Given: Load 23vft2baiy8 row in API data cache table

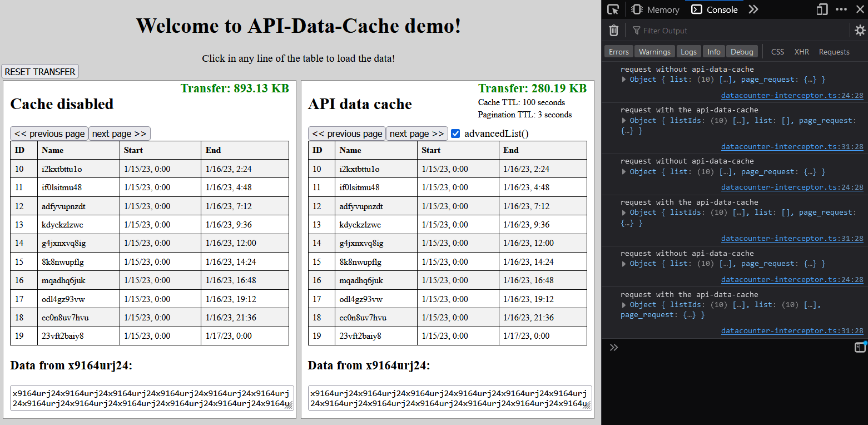Looking at the screenshot, I should coord(448,336).
